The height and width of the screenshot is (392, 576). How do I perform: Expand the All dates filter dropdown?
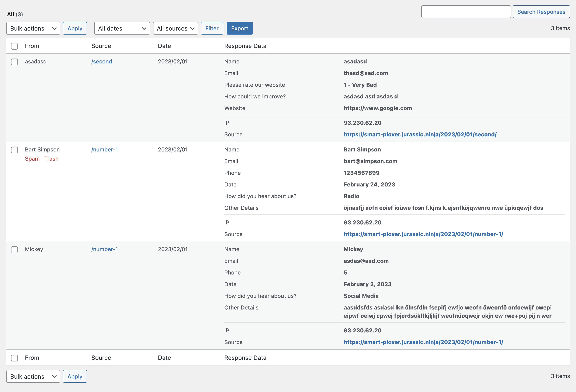coord(122,28)
